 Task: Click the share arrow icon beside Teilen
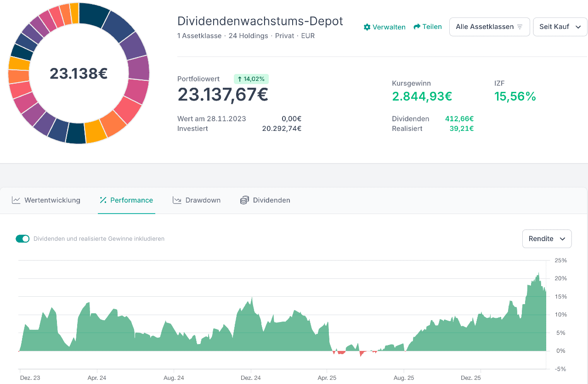click(417, 27)
